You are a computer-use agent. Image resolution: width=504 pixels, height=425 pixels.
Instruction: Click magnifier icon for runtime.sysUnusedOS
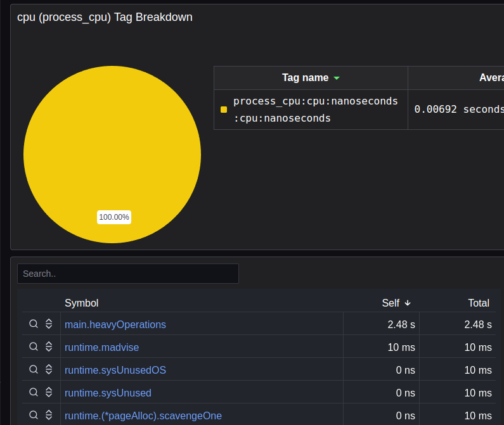point(34,370)
